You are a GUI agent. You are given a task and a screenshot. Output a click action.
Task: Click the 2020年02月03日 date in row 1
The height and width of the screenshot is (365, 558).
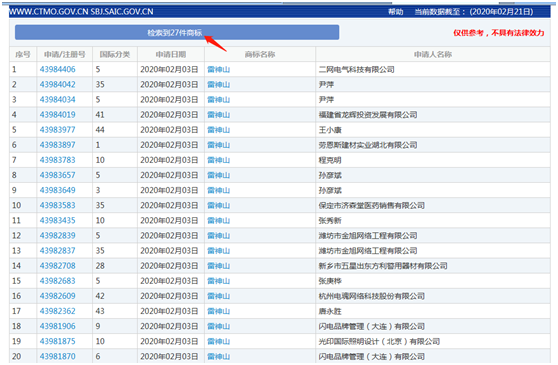(169, 69)
